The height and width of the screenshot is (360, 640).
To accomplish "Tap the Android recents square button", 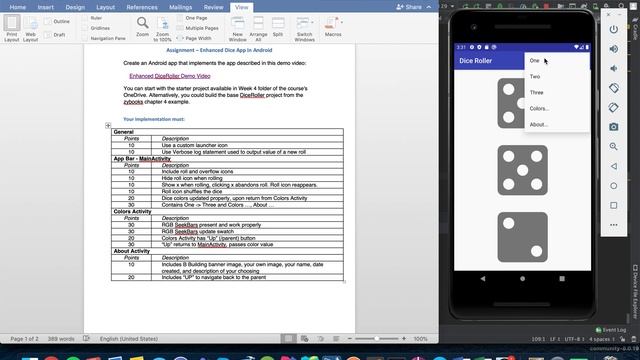I will (562, 278).
